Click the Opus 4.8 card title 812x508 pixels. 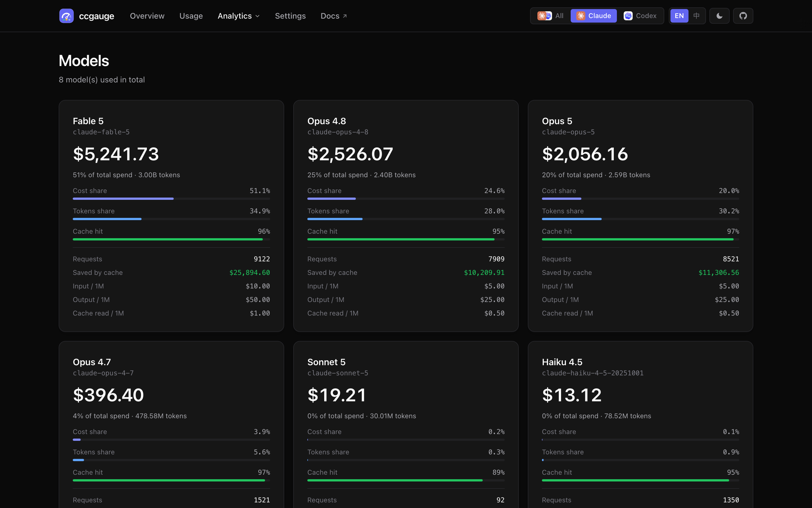(x=326, y=121)
